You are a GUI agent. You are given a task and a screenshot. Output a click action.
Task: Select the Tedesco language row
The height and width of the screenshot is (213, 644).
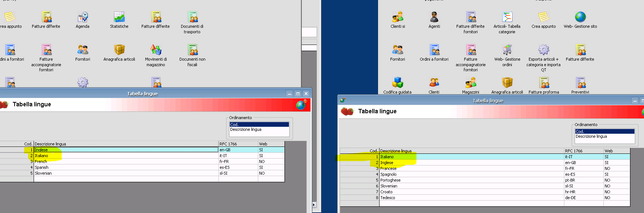485,198
